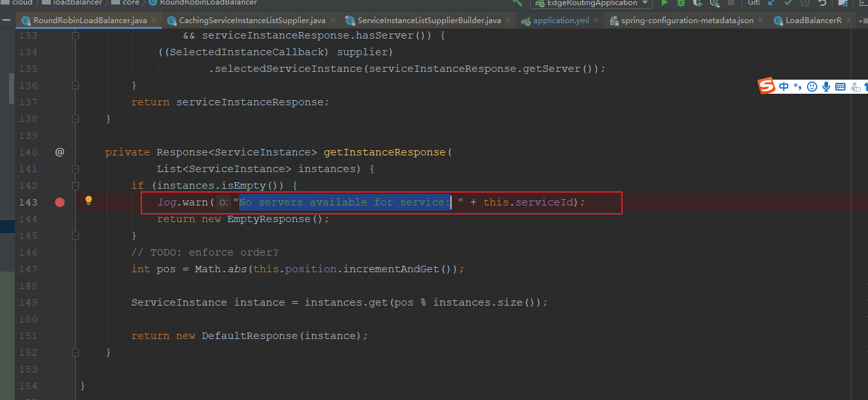Toggle the red breakpoint on line 143
The image size is (868, 400).
[x=60, y=202]
